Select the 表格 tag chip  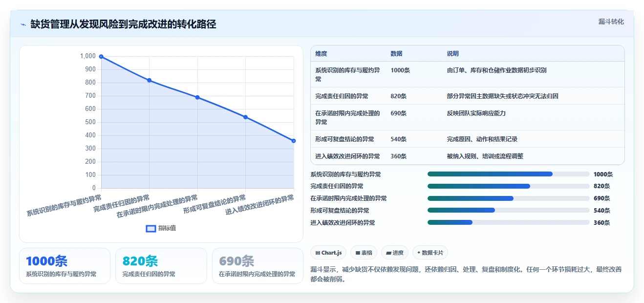tap(364, 253)
